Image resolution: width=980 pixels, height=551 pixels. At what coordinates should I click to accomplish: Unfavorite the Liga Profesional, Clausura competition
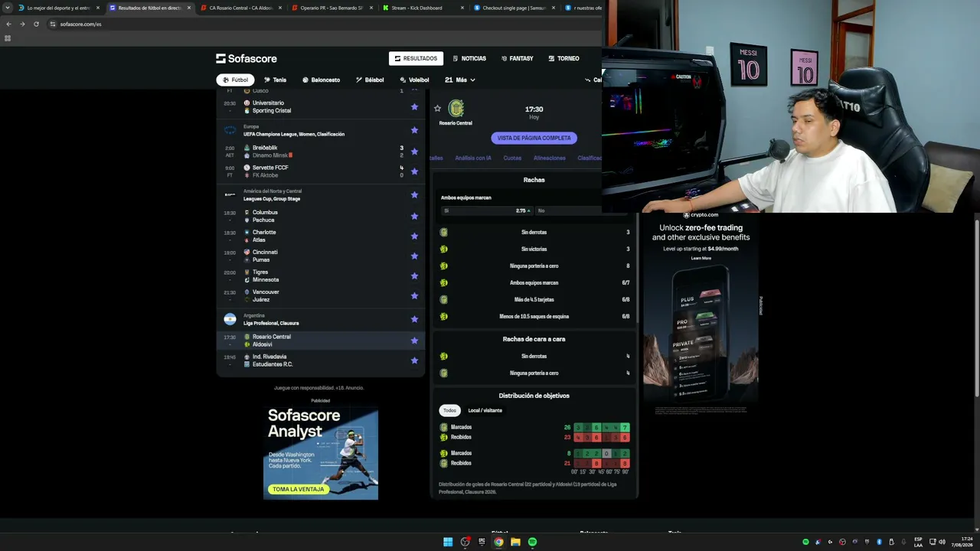tap(414, 319)
